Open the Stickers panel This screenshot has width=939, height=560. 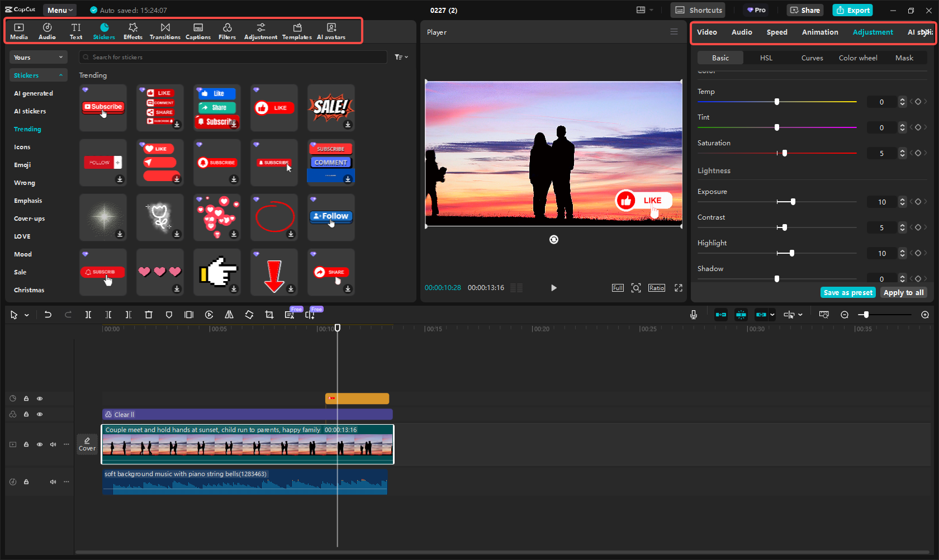click(104, 31)
